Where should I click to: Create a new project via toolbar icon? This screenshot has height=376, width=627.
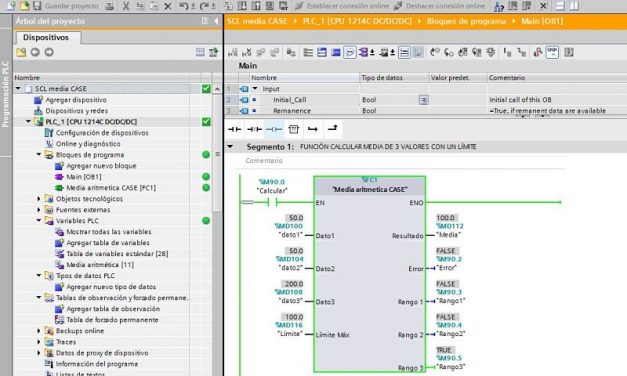coord(11,6)
